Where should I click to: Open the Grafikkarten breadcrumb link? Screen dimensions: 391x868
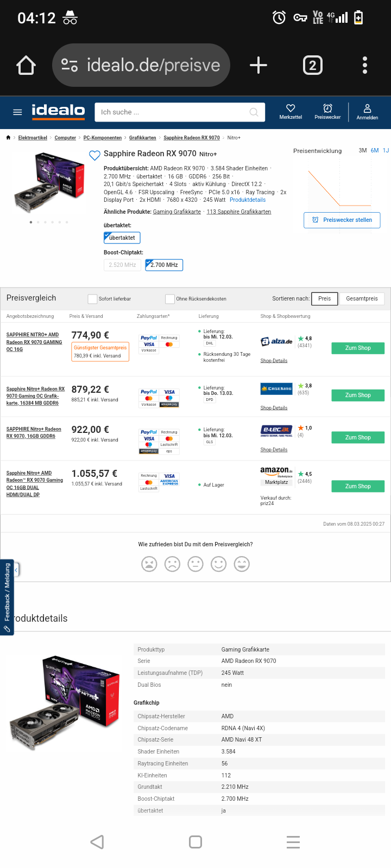[142, 138]
